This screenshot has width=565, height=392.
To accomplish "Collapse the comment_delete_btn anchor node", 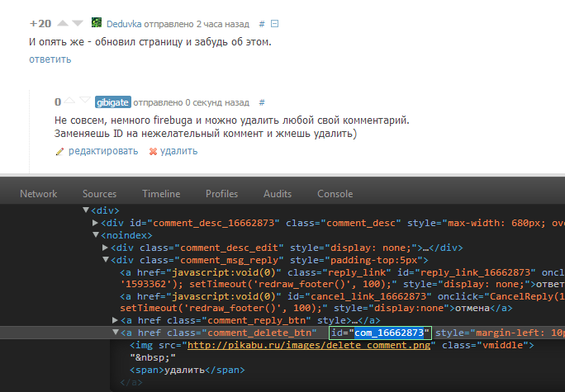I will [116, 333].
